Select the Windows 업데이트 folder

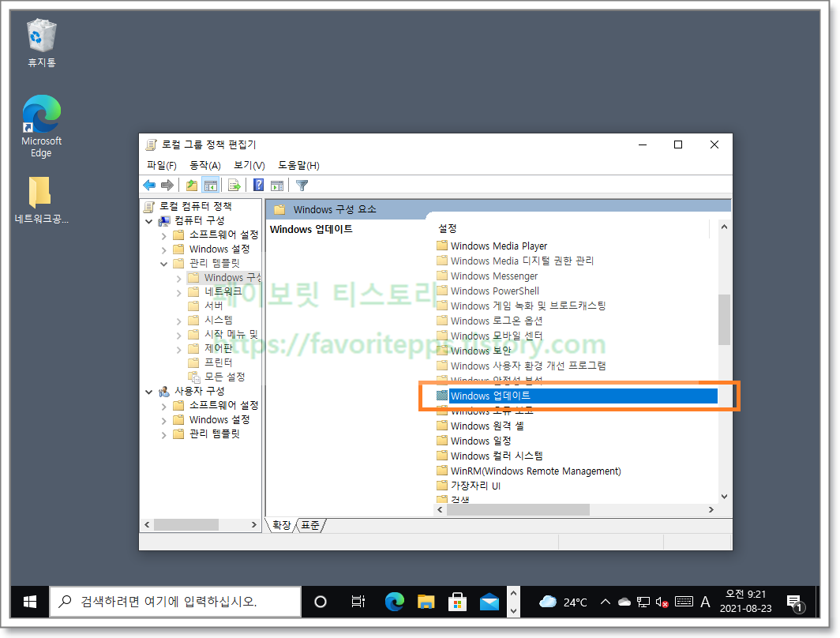(x=576, y=396)
